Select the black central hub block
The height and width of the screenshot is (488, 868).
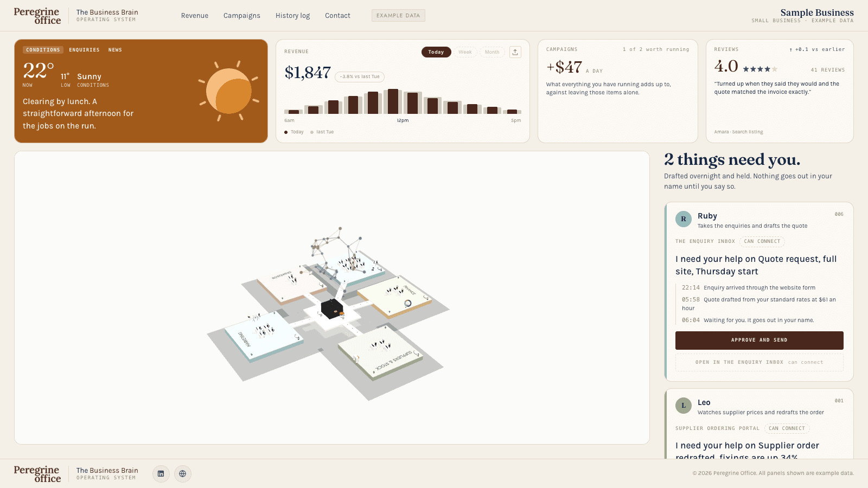click(332, 309)
